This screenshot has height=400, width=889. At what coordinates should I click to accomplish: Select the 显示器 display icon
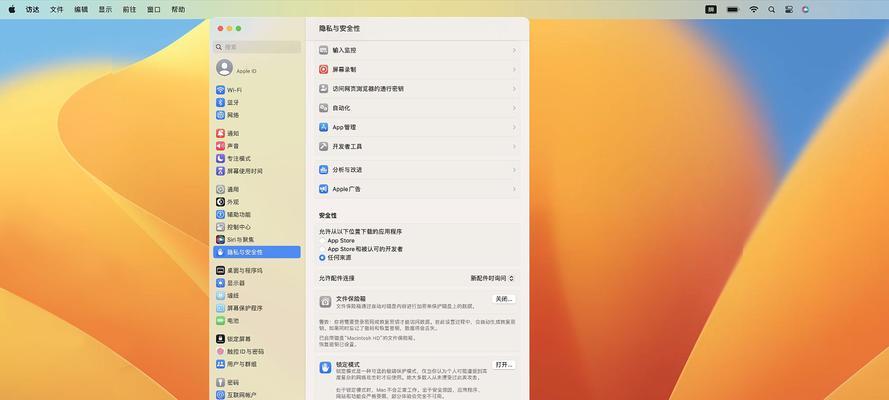(x=221, y=283)
